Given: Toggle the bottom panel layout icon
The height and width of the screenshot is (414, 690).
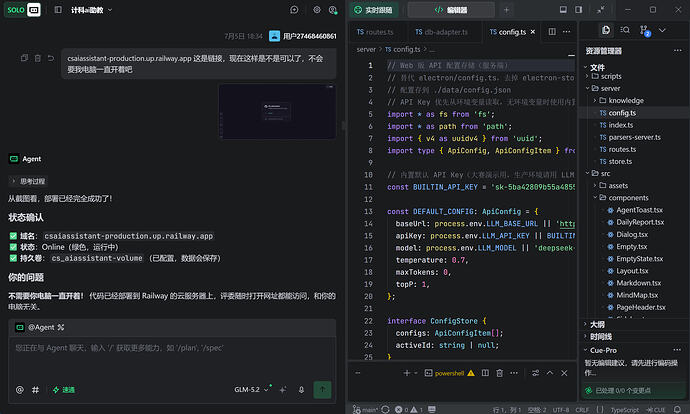Looking at the screenshot, I should 563,10.
